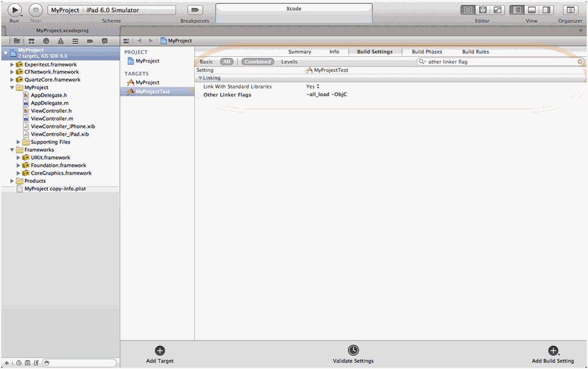Toggle the bottom Debug area view
Viewport: 588px width, 369px height.
532,10
